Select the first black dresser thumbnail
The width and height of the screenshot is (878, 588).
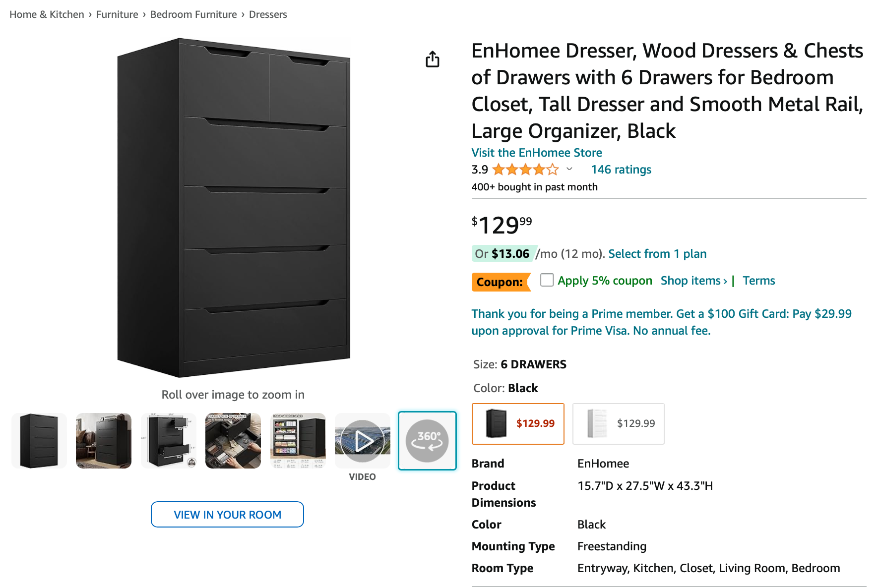[x=39, y=441]
